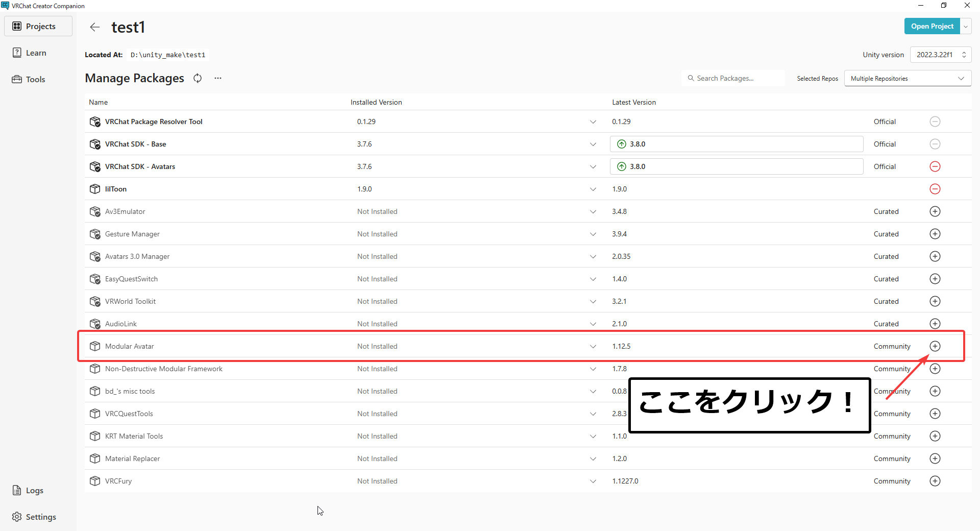Click the VRChat SDK - Base remove icon
This screenshot has height=531, width=980.
935,144
